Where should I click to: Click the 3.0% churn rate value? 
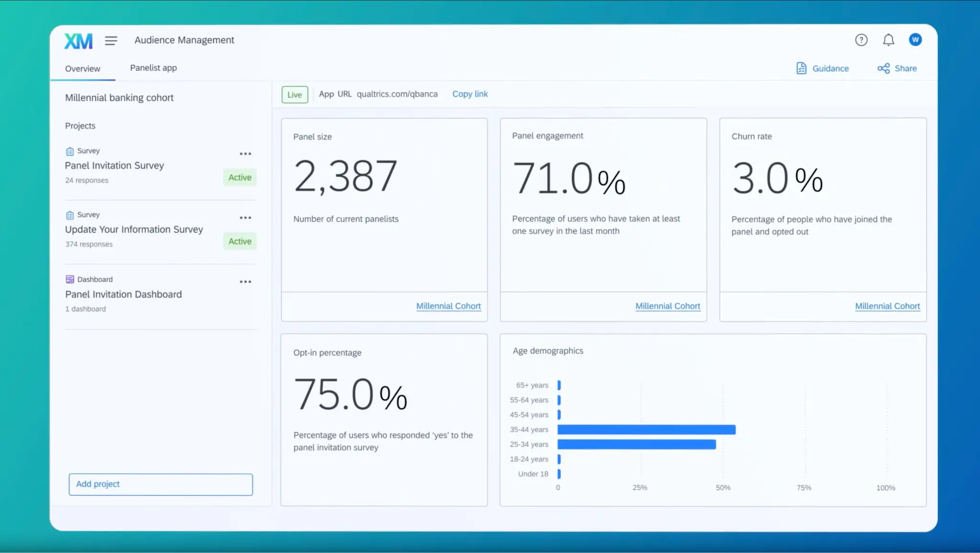[x=778, y=179]
